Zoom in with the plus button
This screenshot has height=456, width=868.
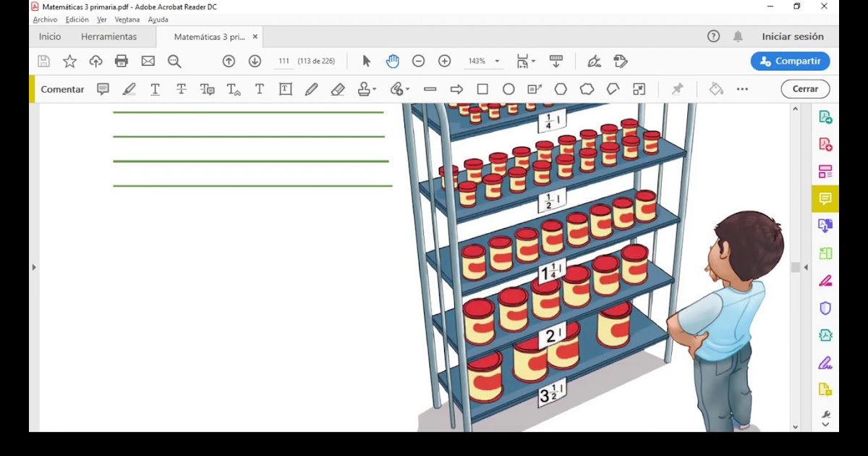click(445, 62)
